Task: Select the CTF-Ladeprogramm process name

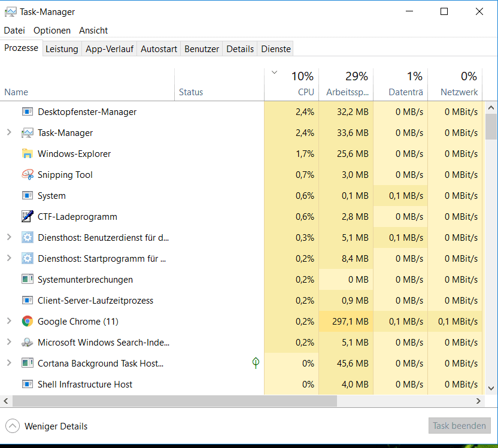Action: (77, 217)
